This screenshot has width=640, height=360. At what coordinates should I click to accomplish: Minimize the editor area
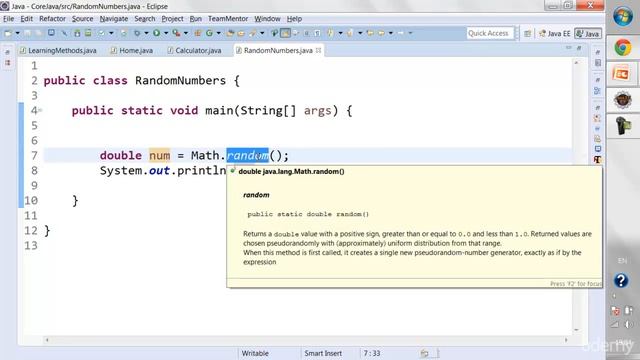click(569, 48)
